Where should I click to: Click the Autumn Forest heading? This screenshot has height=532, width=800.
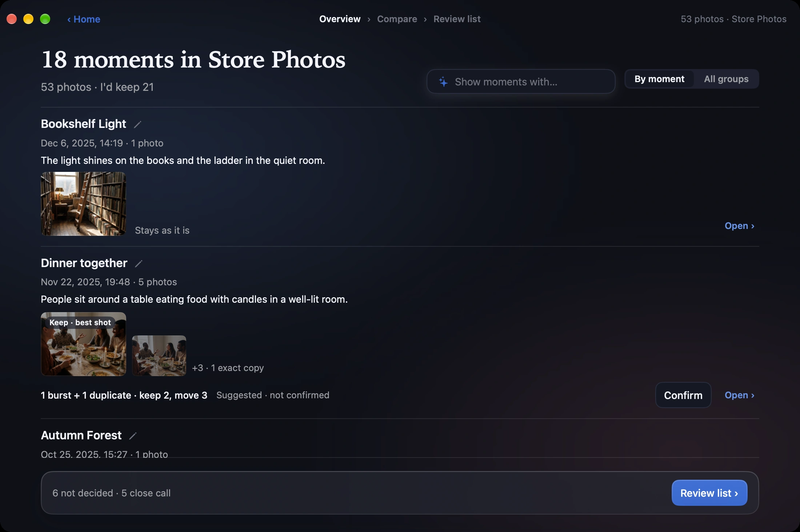[81, 435]
